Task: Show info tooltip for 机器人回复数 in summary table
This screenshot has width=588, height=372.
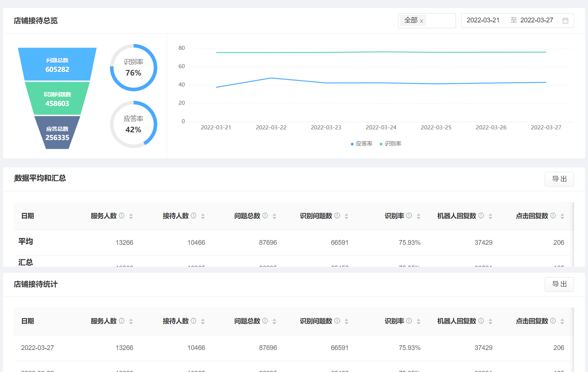Action: pos(481,216)
